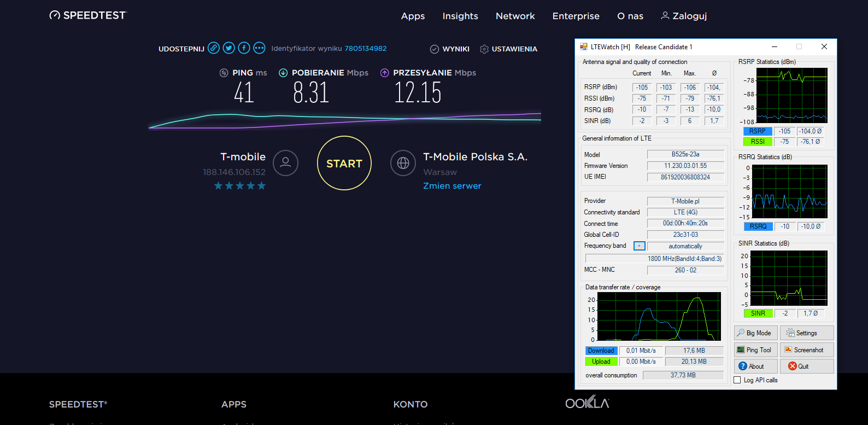Click the IP address 188.146.106.152

tap(234, 172)
